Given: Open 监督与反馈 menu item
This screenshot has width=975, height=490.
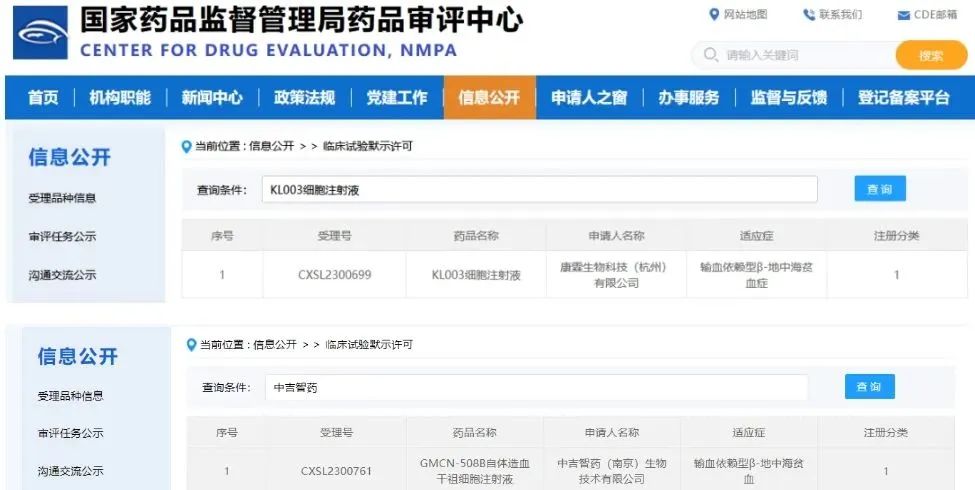Looking at the screenshot, I should (x=788, y=98).
